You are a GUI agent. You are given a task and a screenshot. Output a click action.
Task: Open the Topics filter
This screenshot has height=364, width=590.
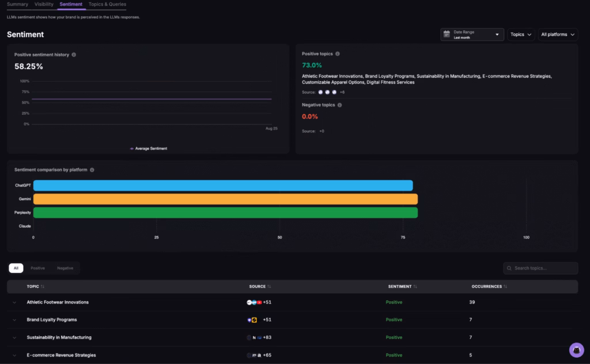pos(520,34)
